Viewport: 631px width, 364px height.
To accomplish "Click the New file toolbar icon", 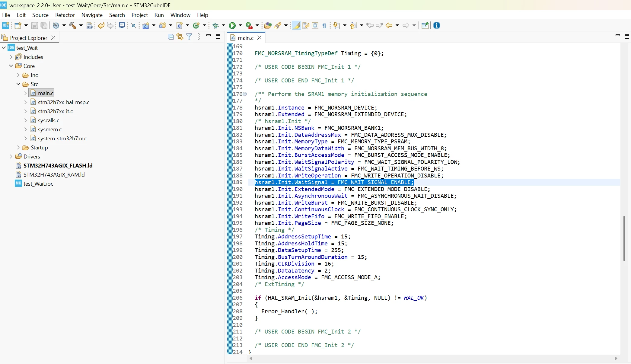I will [18, 26].
